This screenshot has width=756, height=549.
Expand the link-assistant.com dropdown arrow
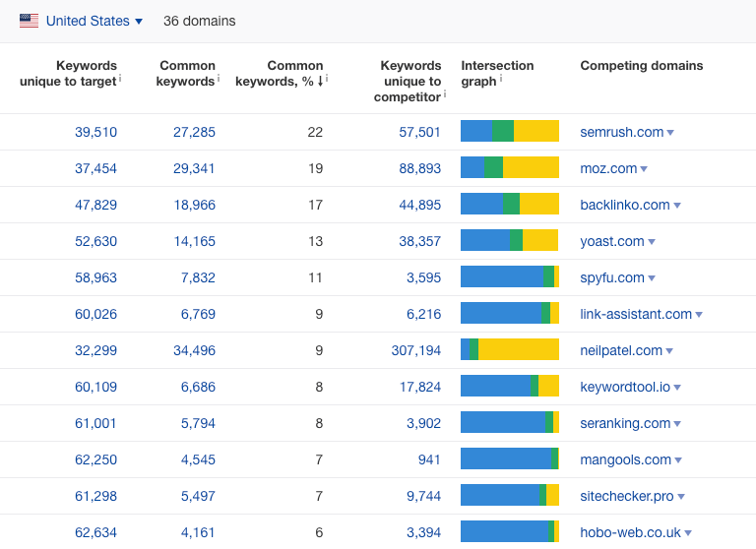tap(699, 315)
